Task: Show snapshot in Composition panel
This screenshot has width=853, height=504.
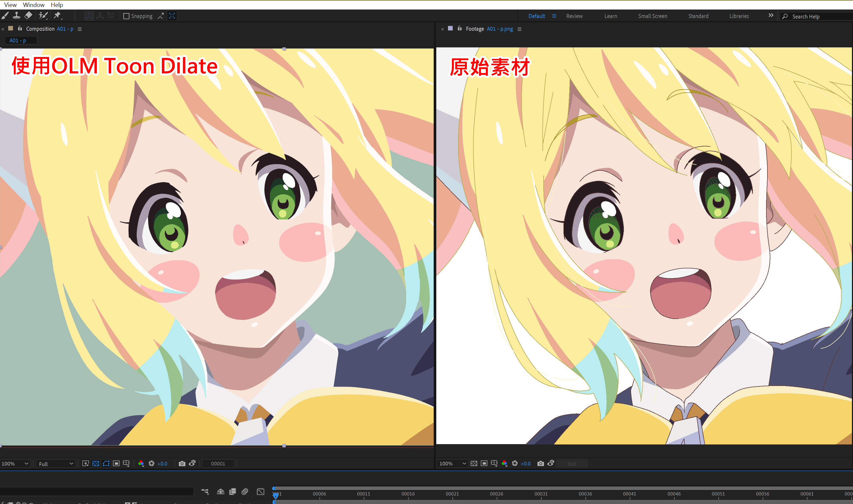Action: point(192,463)
